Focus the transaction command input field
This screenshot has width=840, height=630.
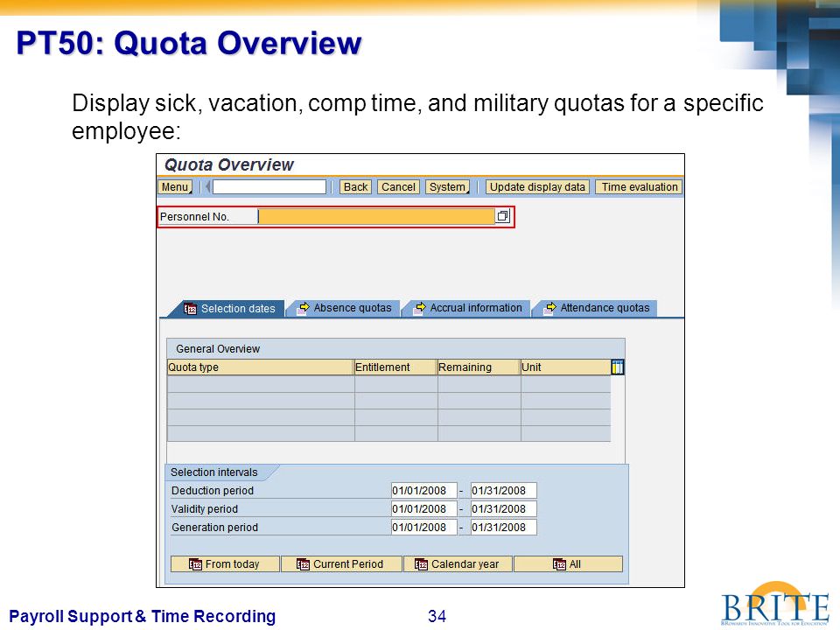(x=269, y=187)
